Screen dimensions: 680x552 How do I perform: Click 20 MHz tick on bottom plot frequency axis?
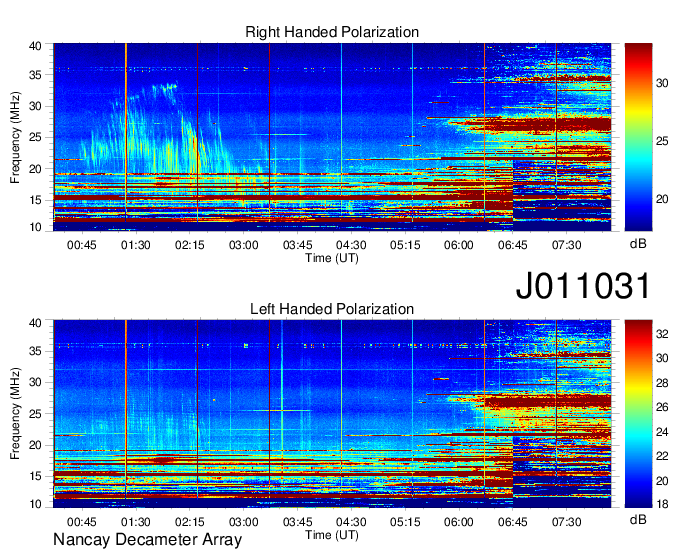tap(36, 445)
